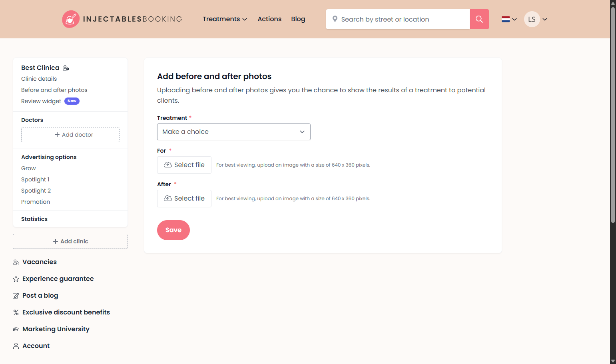This screenshot has width=616, height=364.
Task: Click the pink Save button
Action: [x=173, y=230]
